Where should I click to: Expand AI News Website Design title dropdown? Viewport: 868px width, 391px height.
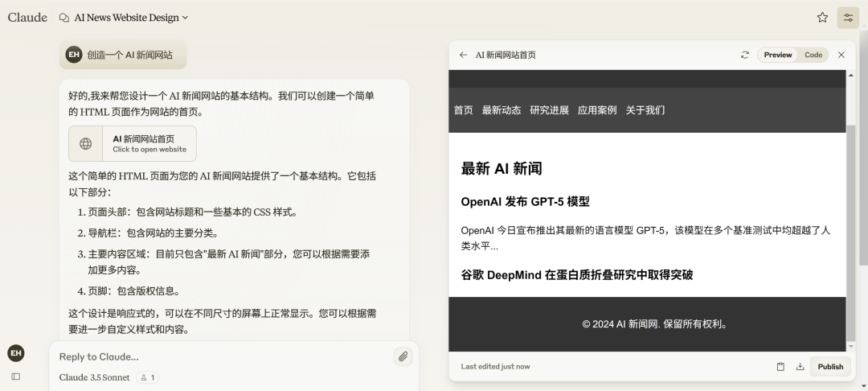pos(131,18)
